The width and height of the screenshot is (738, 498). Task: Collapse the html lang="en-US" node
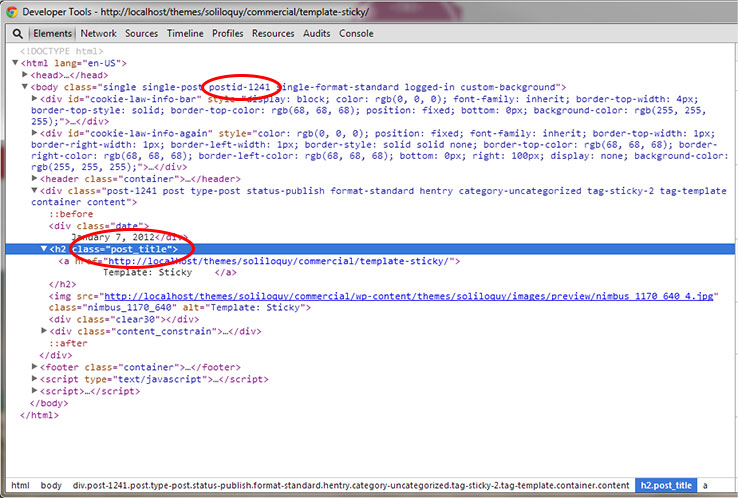(x=15, y=63)
